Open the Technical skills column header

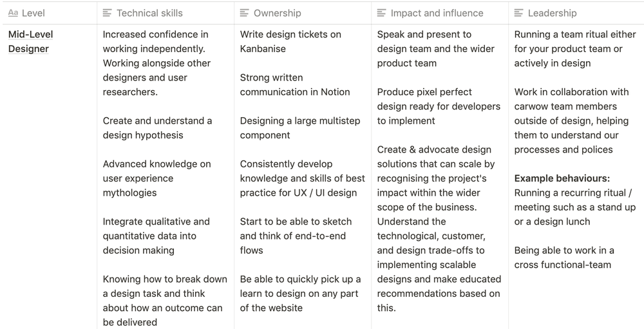(166, 13)
